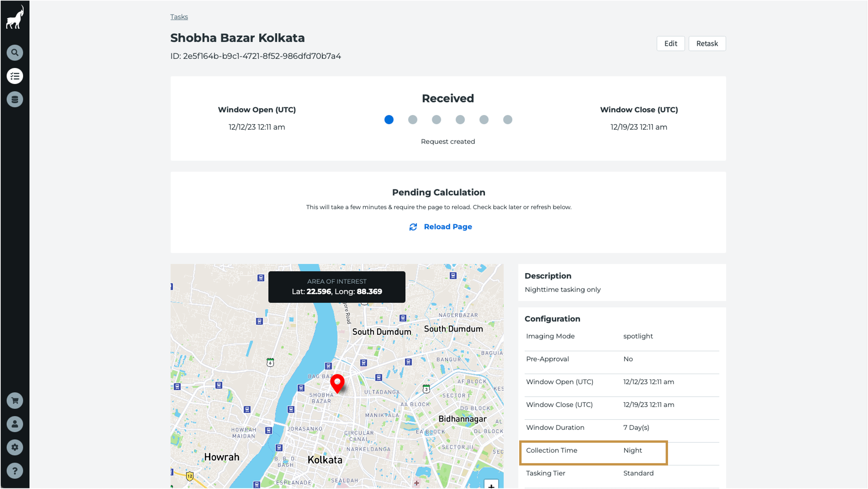Click the route 6 highway shield on the map

270,362
